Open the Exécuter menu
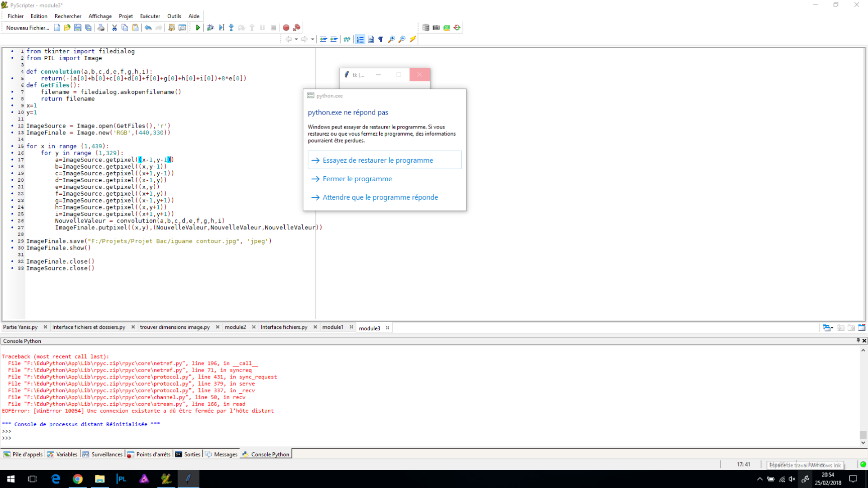 click(150, 16)
